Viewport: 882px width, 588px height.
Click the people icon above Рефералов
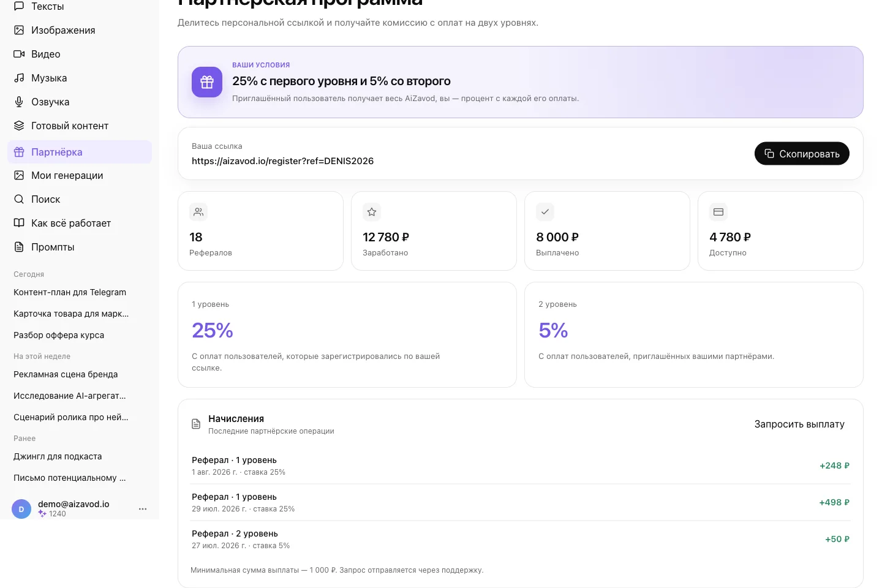pyautogui.click(x=198, y=212)
